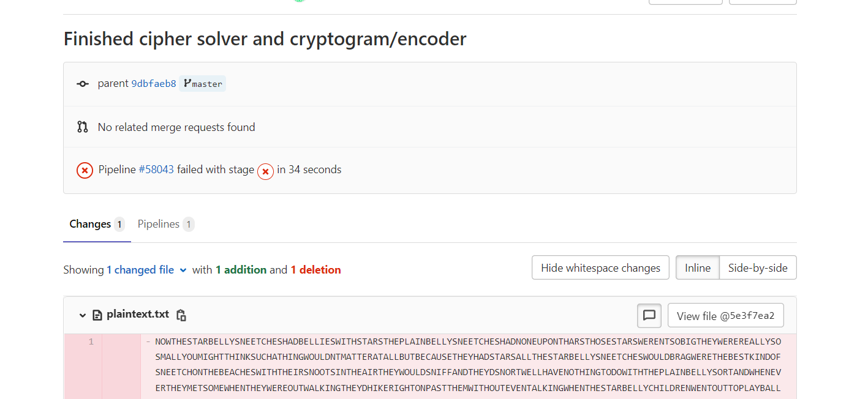Copy the plaintext.txt file path
This screenshot has width=868, height=399.
point(181,315)
